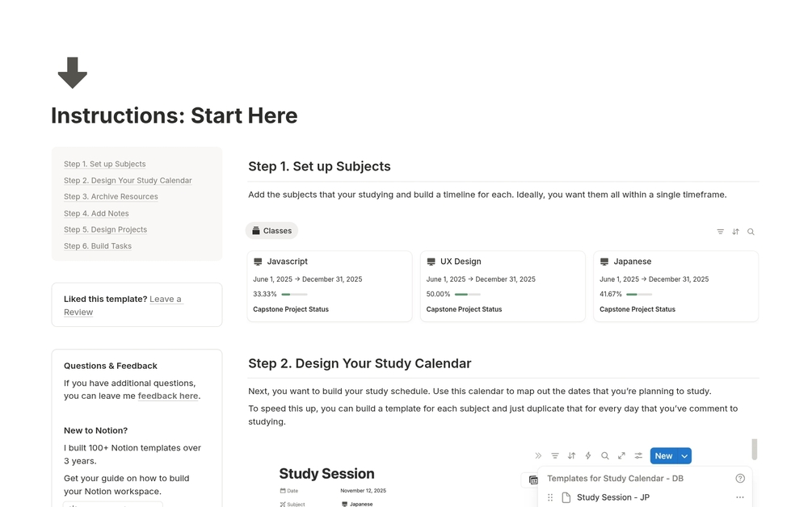Select the Classes view tab
This screenshot has height=507, width=812.
pyautogui.click(x=271, y=231)
